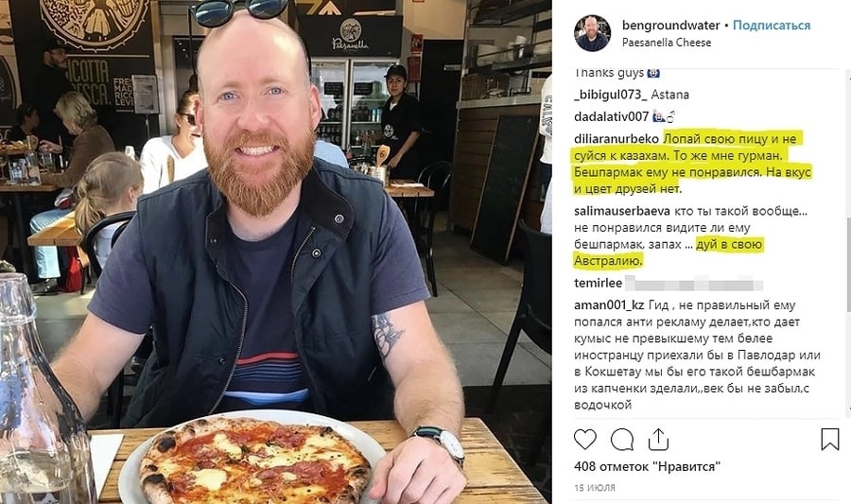View the 408 likes list

point(647,466)
